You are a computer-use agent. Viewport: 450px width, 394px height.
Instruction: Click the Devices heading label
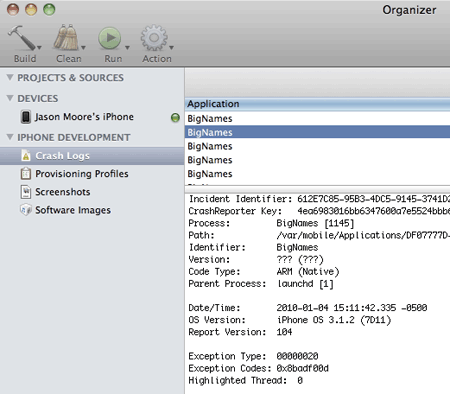[38, 98]
